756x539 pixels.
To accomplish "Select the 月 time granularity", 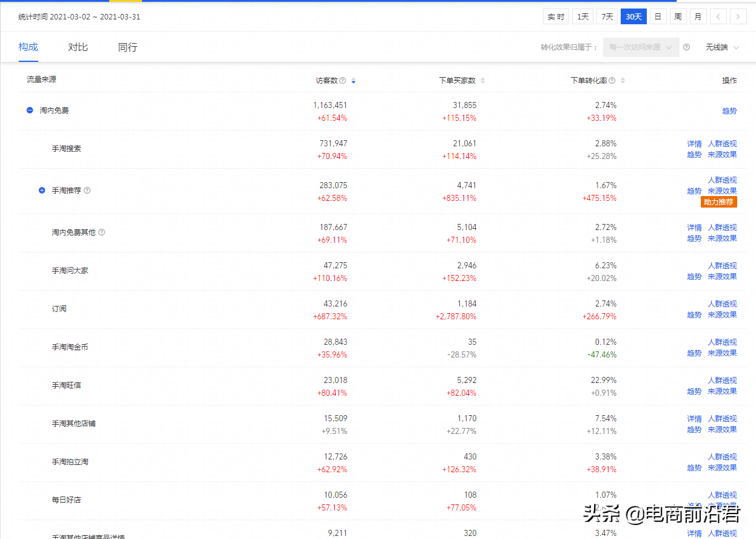I will pos(698,17).
